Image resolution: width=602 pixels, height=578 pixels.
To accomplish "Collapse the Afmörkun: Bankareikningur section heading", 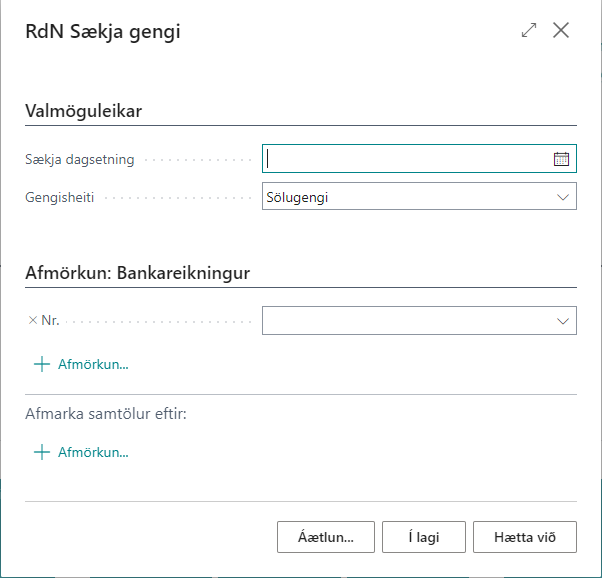I will coord(137,272).
